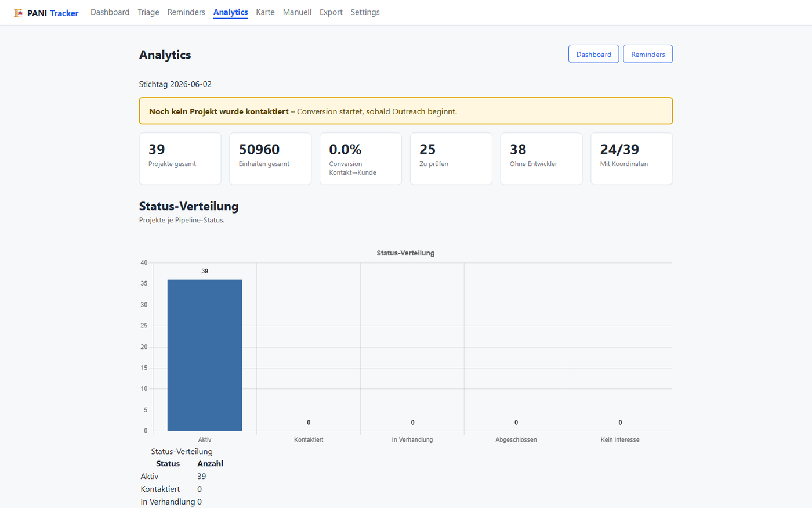Open the Export page
The height and width of the screenshot is (508, 812).
tap(331, 12)
